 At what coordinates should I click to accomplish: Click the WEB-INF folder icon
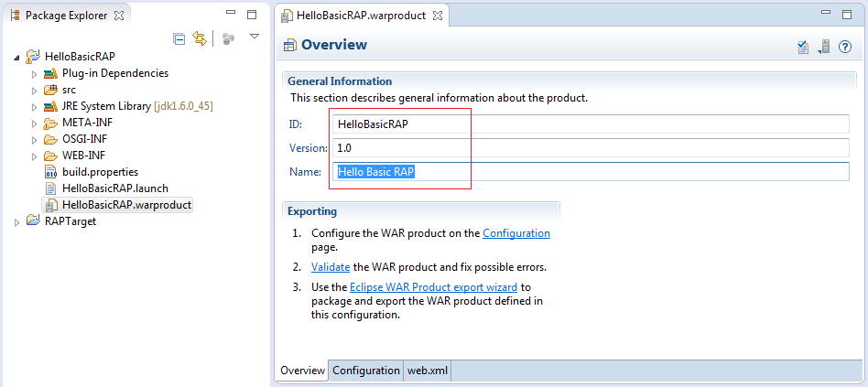[x=51, y=156]
